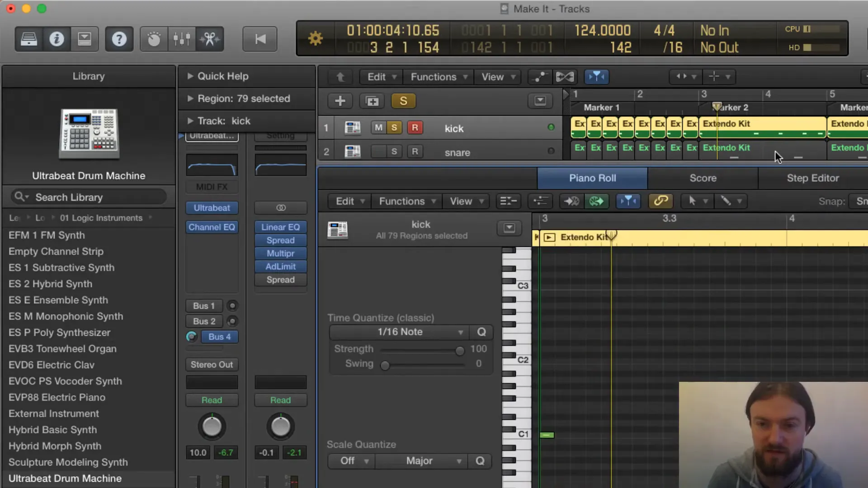The image size is (868, 488).
Task: Toggle the metronome settings gear icon
Action: click(x=316, y=39)
